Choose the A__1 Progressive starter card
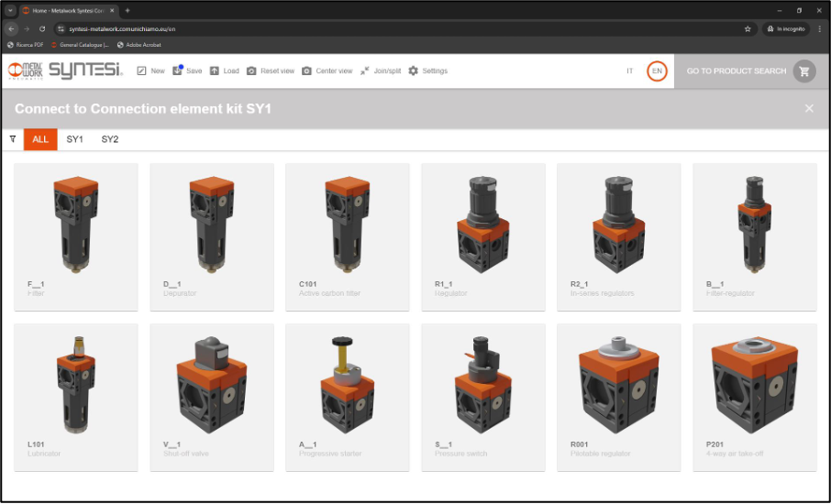 347,397
